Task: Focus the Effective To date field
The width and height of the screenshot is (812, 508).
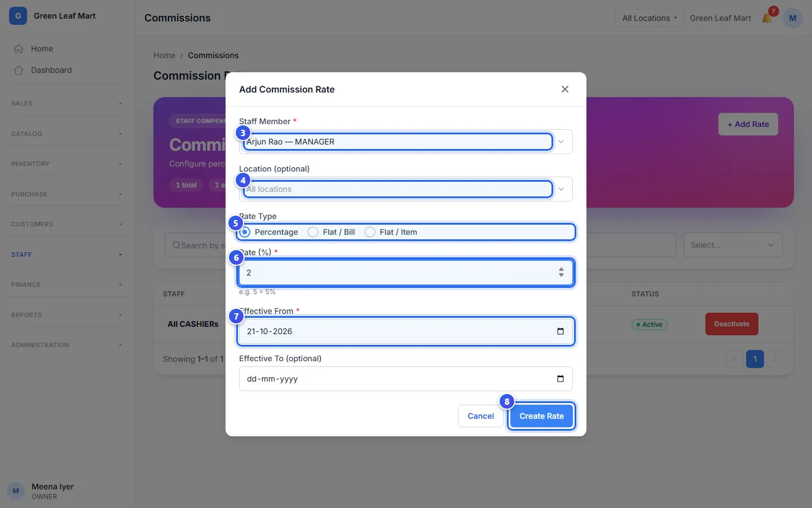Action: 406,379
